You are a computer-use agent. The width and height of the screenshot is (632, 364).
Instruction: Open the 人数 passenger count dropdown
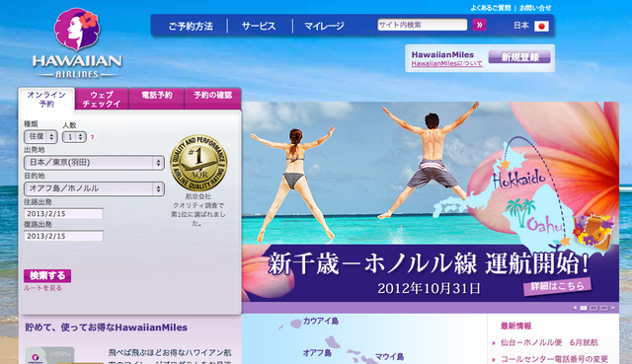coord(74,137)
